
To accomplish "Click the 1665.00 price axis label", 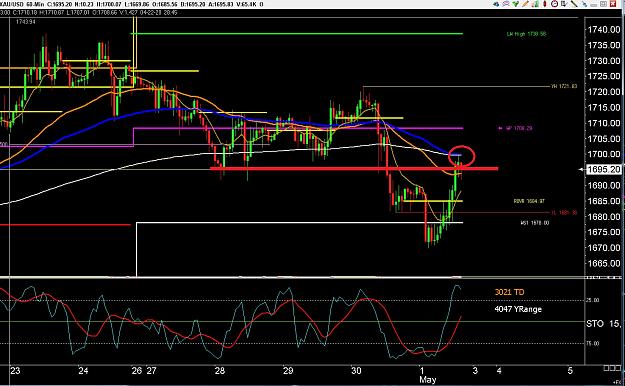I will (603, 263).
